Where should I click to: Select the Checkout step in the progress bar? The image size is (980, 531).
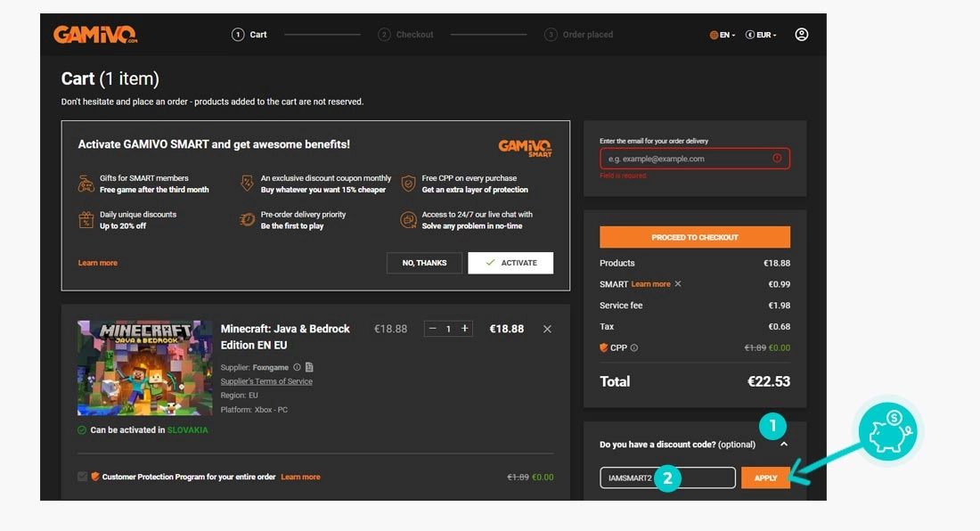click(405, 35)
